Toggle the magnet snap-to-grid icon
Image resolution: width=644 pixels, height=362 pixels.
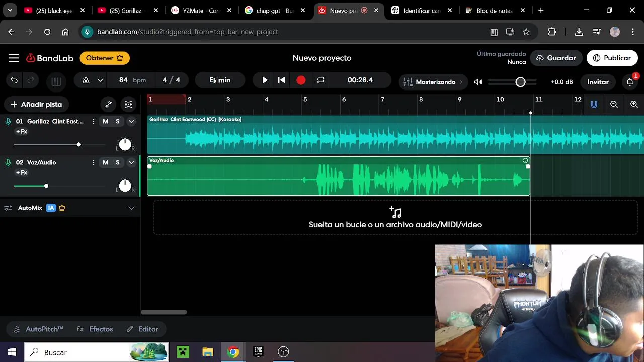[x=594, y=105]
